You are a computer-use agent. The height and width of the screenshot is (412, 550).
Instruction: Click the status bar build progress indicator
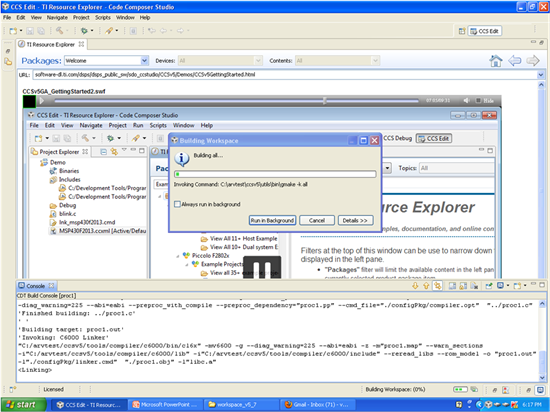coord(460,389)
